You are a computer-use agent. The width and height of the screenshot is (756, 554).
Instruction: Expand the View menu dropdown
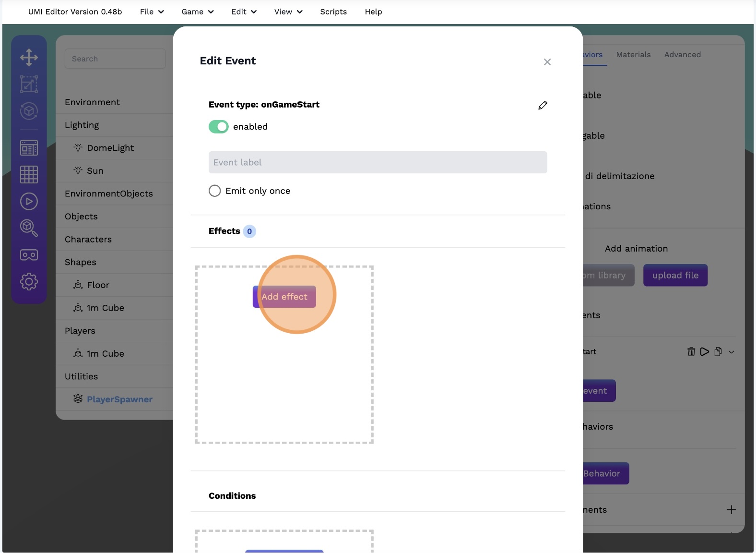tap(288, 12)
